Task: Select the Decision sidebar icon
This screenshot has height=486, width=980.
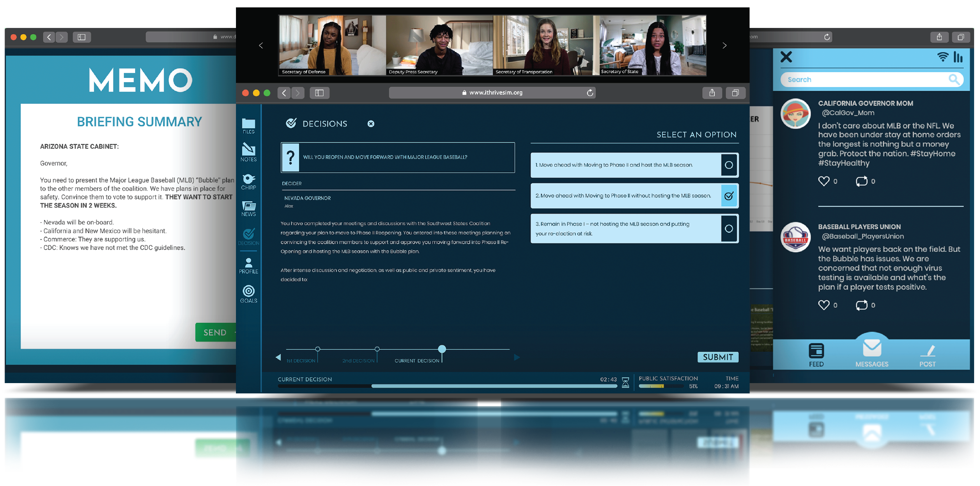Action: 249,237
